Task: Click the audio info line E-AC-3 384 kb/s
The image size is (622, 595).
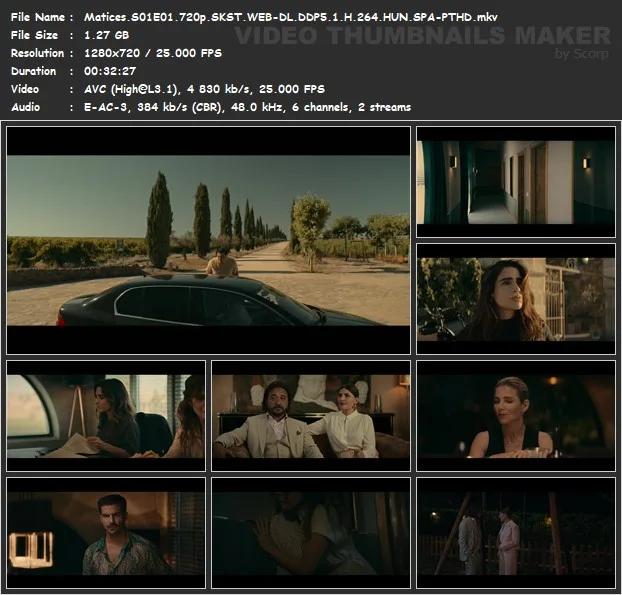Action: pyautogui.click(x=247, y=107)
